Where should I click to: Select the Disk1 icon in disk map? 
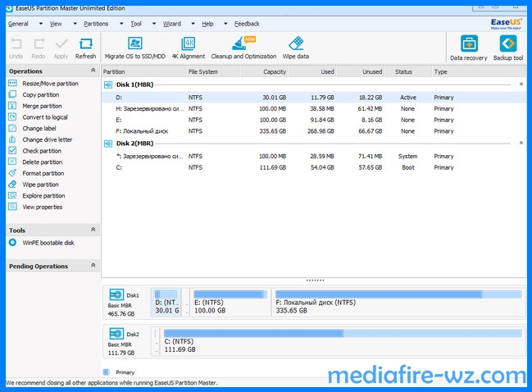click(x=116, y=294)
